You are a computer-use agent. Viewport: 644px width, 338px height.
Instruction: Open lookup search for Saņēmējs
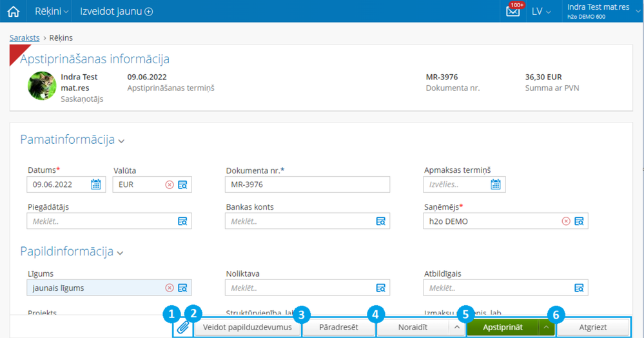pyautogui.click(x=579, y=221)
